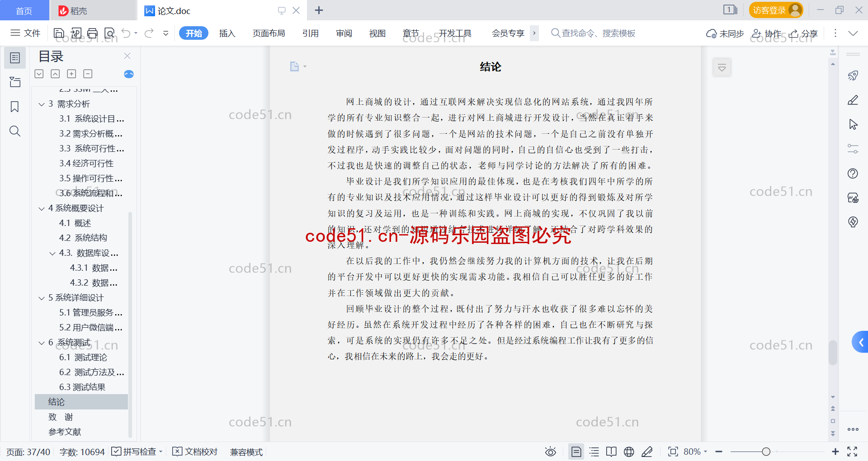Viewport: 868px width, 461px height.
Task: Switch to page layout view icon
Action: [x=576, y=452]
